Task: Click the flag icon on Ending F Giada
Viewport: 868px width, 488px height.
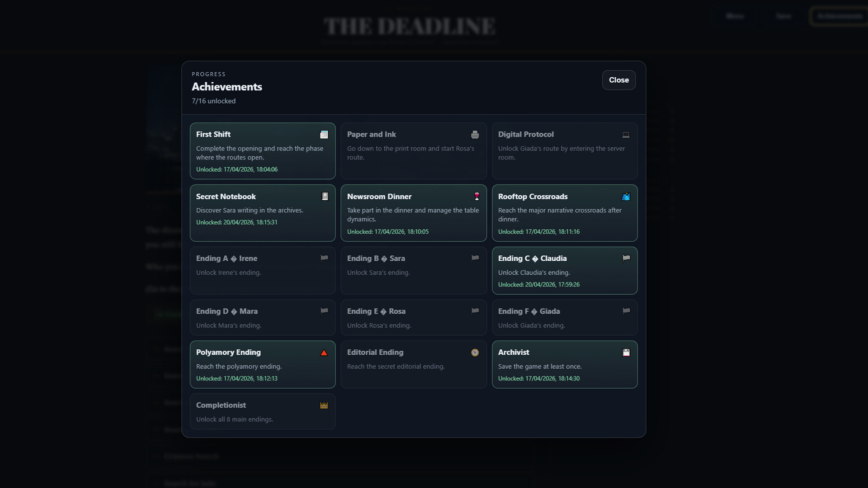Action: click(626, 311)
